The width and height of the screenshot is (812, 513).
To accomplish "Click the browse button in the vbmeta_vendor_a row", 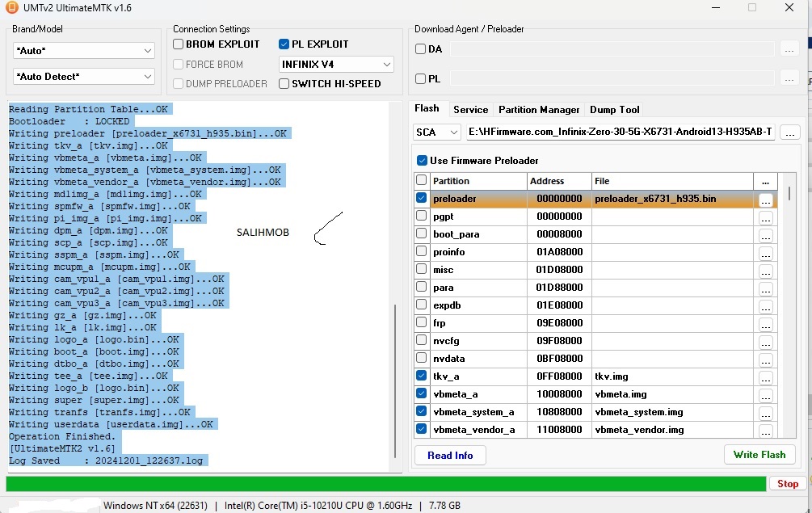I will (x=765, y=431).
